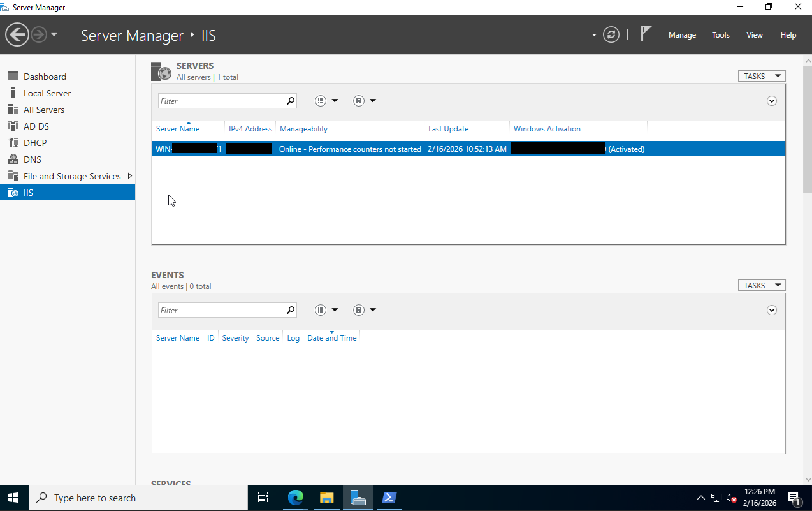Open Windows PowerShell from the taskbar
The height and width of the screenshot is (511, 812).
click(389, 498)
